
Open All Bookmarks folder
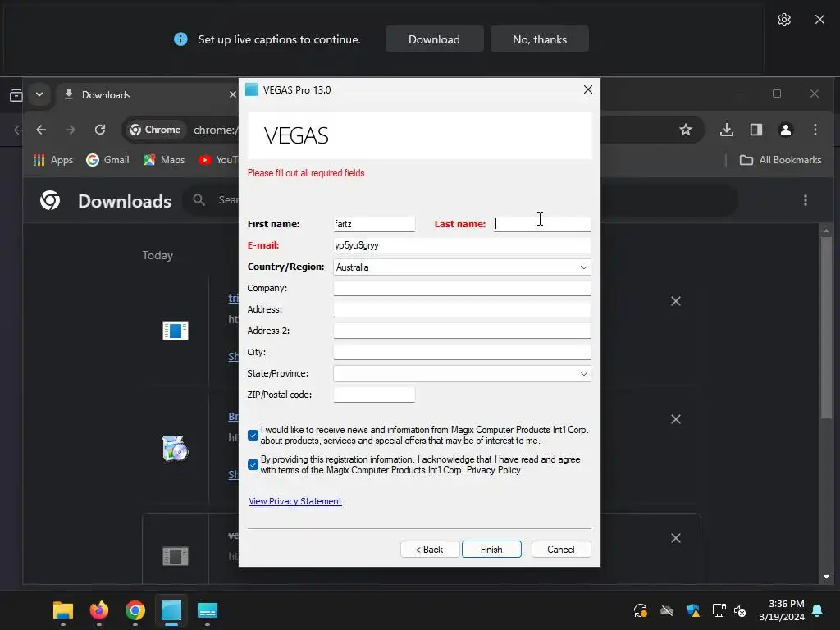click(780, 160)
